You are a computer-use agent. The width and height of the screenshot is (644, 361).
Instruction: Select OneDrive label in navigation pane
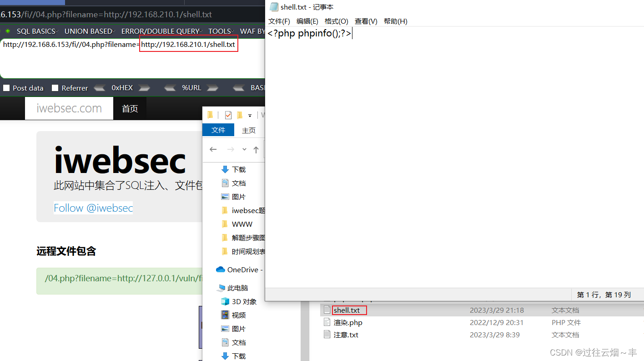point(245,269)
